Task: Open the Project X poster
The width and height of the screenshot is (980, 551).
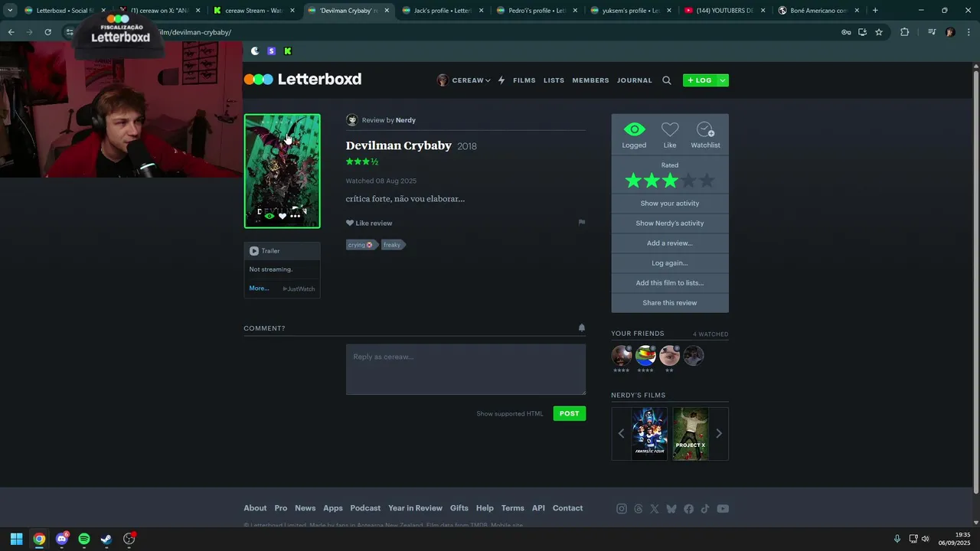Action: pos(691,434)
